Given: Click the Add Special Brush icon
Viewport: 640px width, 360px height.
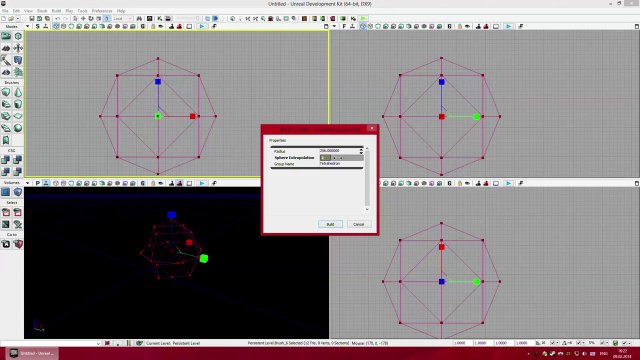Looking at the screenshot, I should 6,192.
